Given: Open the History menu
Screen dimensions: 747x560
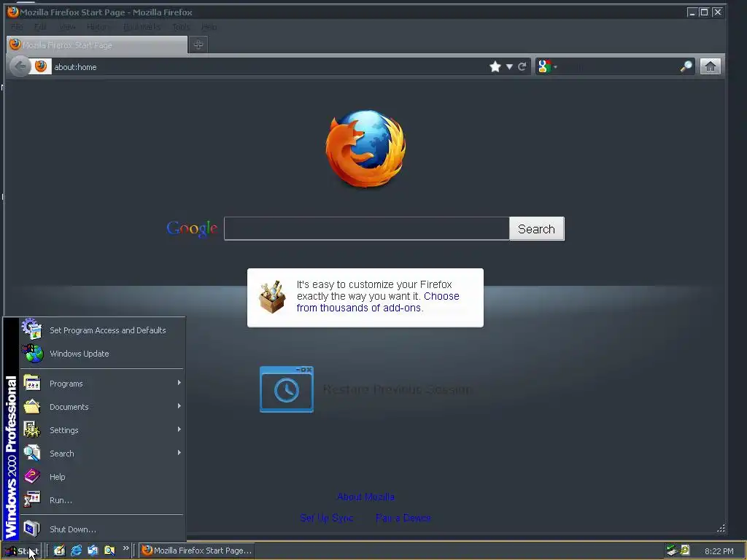Looking at the screenshot, I should [98, 27].
